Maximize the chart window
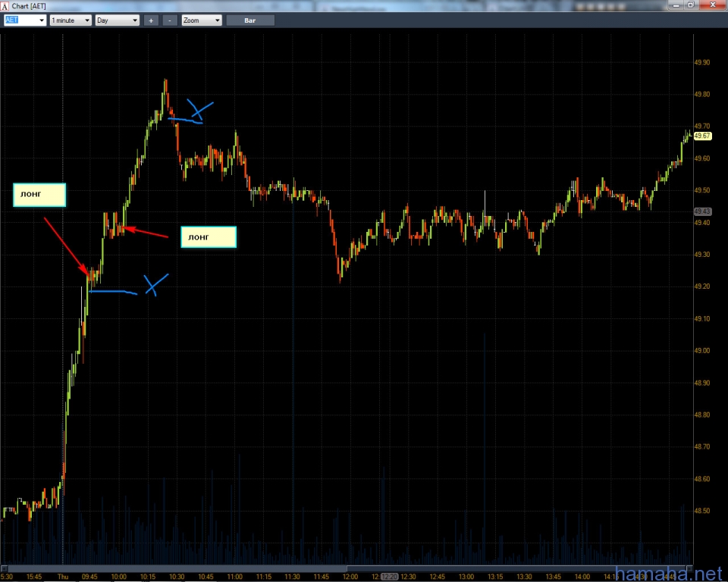728x582 pixels. click(690, 5)
